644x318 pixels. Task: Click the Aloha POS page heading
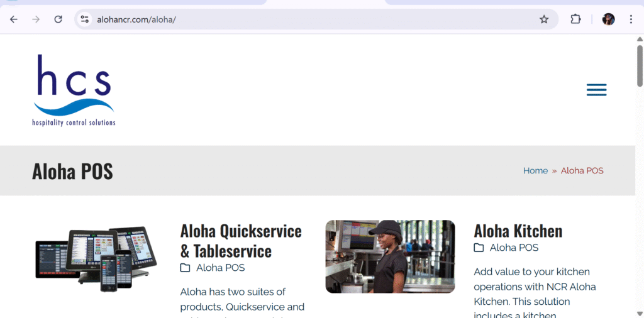73,172
